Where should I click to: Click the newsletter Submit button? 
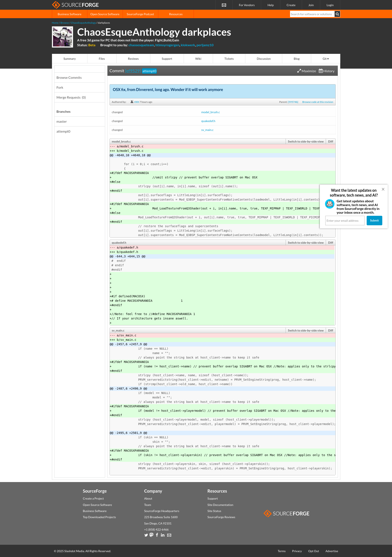pos(374,220)
